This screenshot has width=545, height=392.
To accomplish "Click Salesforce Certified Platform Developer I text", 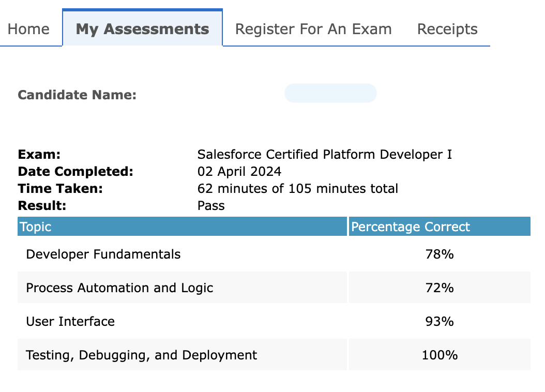I will click(325, 154).
